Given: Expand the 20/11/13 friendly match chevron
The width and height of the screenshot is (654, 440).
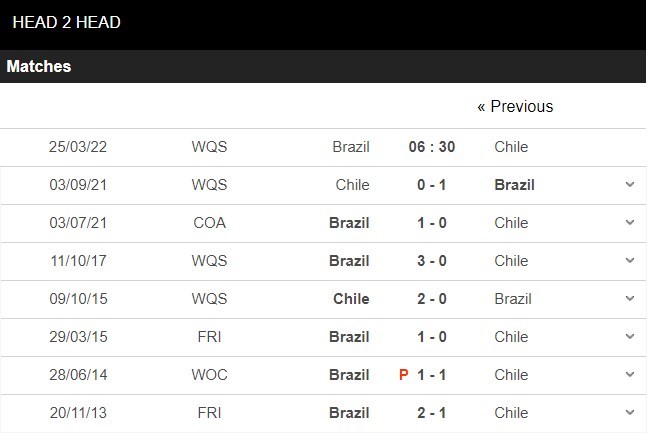Looking at the screenshot, I should click(x=630, y=412).
